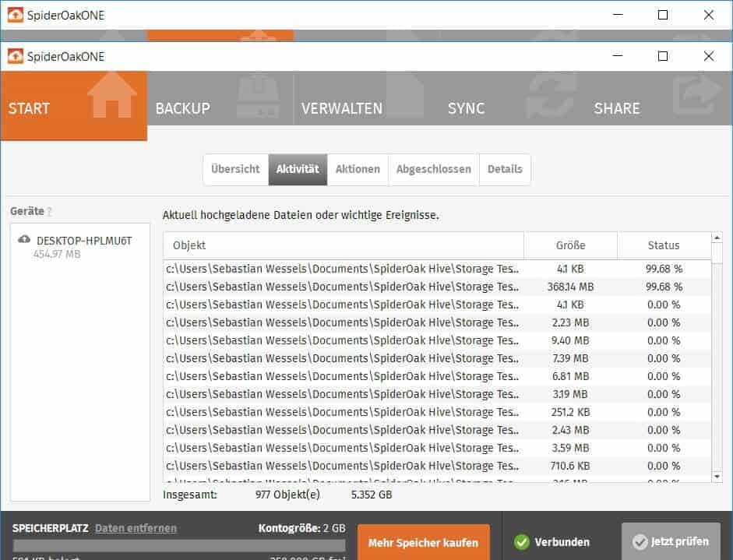Click the Kontogröße: 2 GB label

301,528
